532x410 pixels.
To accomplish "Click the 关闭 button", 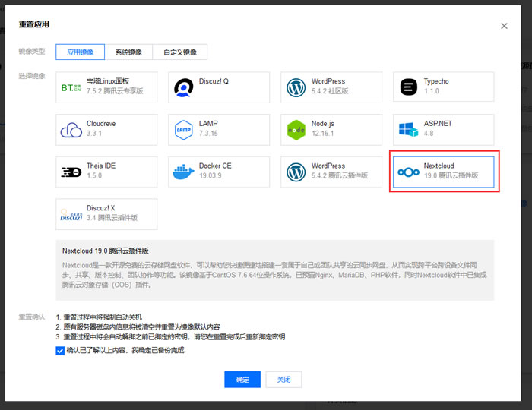I will click(283, 380).
